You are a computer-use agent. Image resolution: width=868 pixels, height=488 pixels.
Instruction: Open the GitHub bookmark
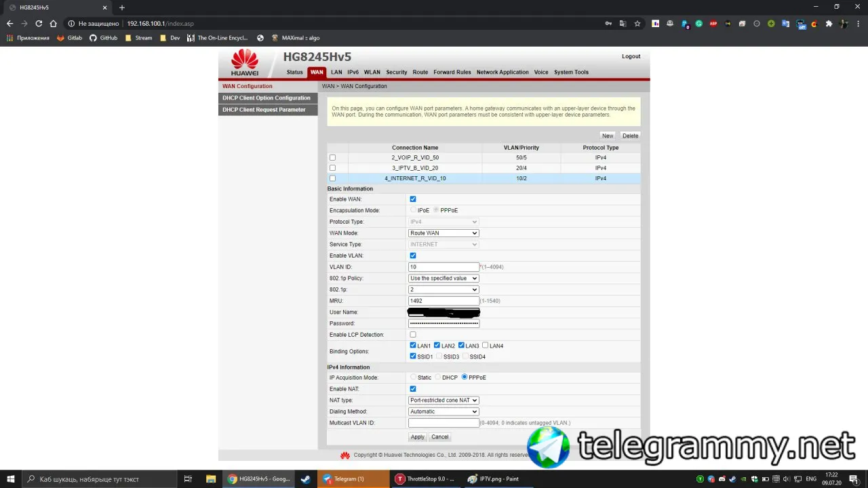click(x=104, y=38)
